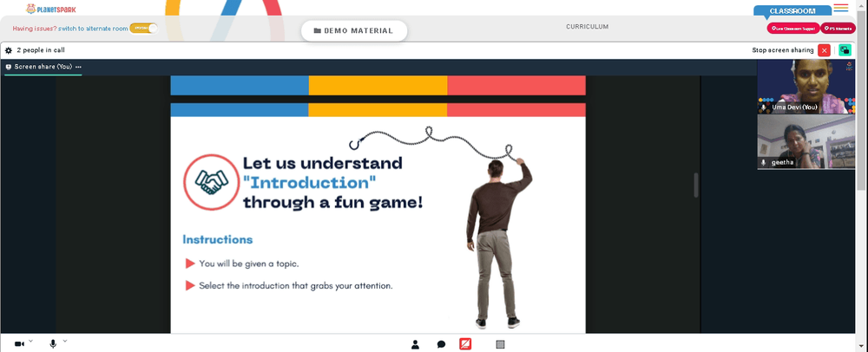Viewport: 868px width, 352px height.
Task: Click Uma Devi's microphone status icon
Action: (763, 108)
